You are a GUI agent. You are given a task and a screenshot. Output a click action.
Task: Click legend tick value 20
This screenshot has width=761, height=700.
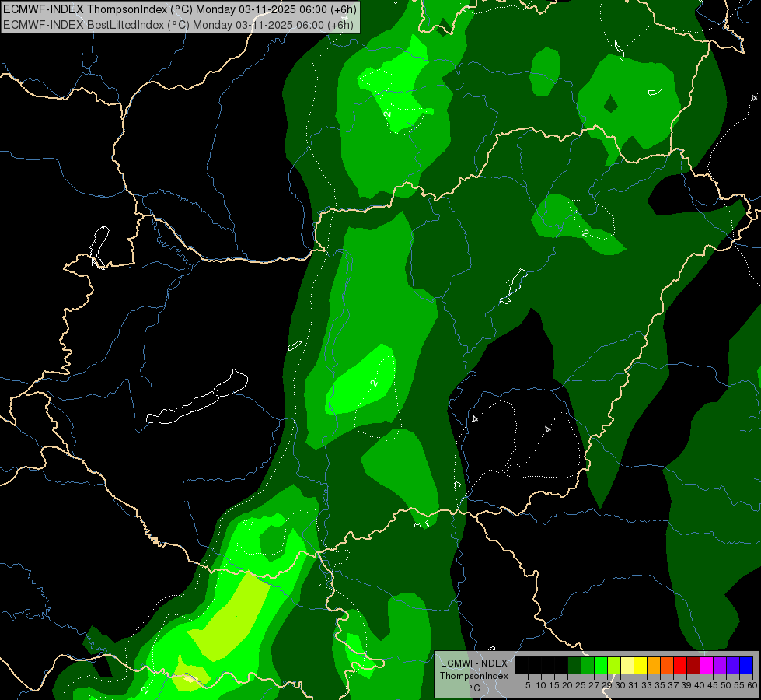click(567, 685)
